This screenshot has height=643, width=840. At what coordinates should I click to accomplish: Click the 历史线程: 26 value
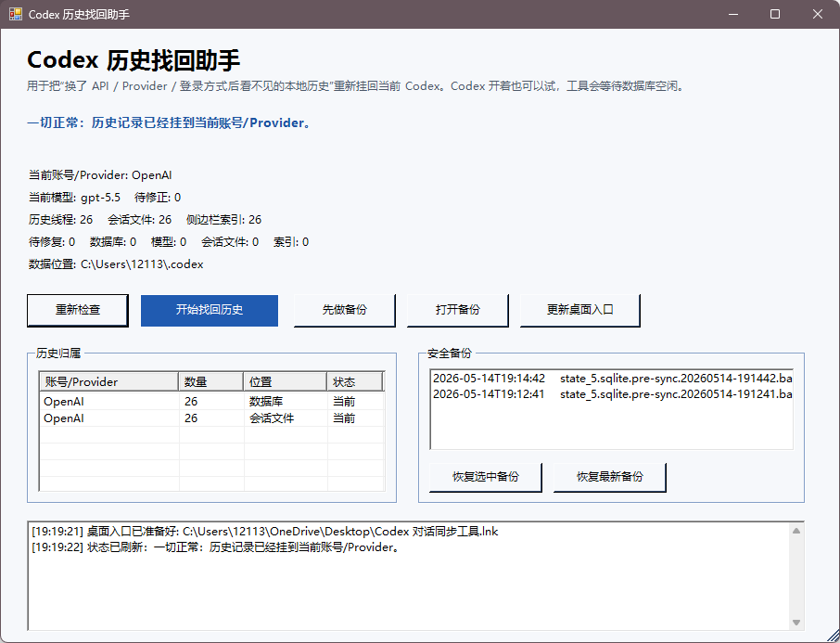[x=60, y=220]
